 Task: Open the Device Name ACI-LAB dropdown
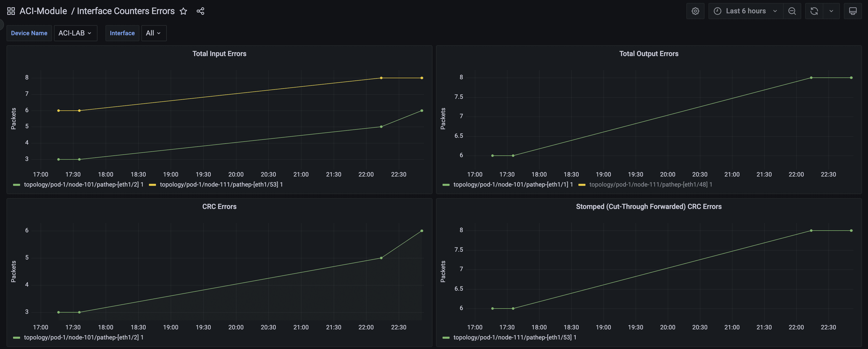[x=75, y=33]
